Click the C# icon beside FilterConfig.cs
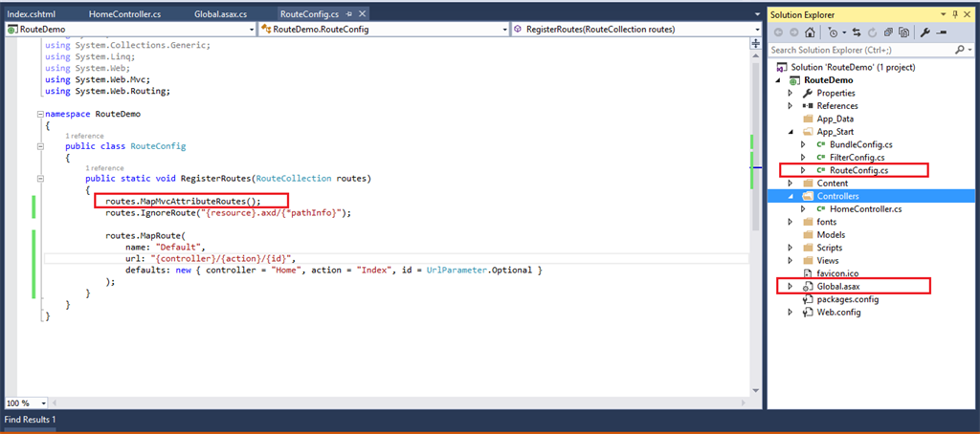980x434 pixels. pos(820,158)
